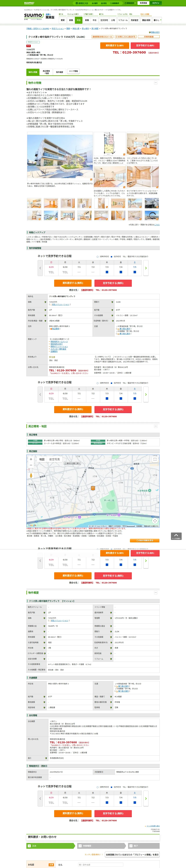Image resolution: width=186 pixels, height=868 pixels.
Task: Open the 明和地所ホームページ link
Action: 59,342
